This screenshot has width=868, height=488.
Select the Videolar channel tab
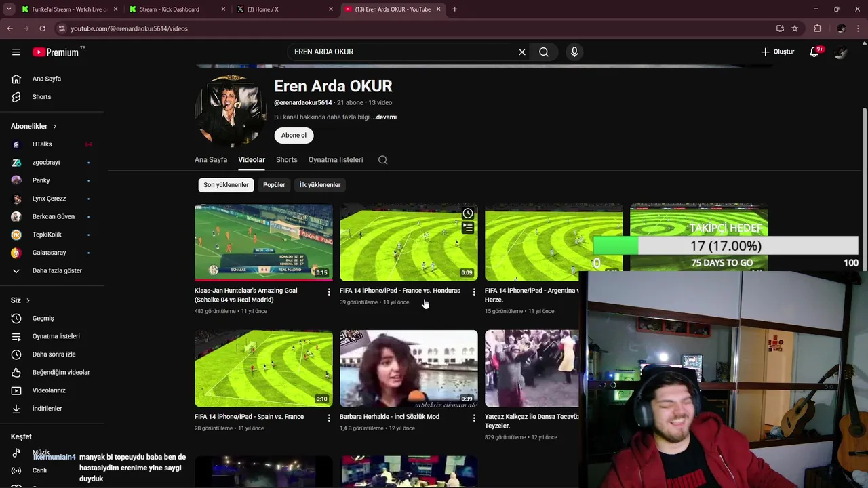252,160
